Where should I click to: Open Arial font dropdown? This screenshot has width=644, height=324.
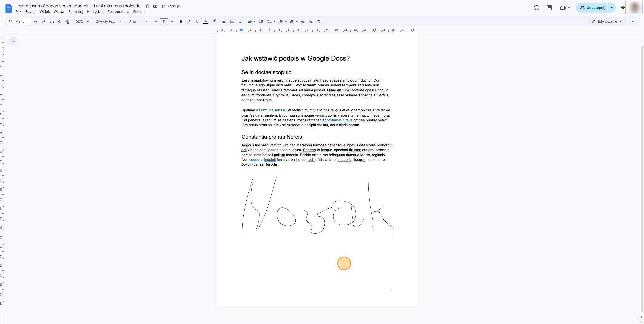point(138,22)
